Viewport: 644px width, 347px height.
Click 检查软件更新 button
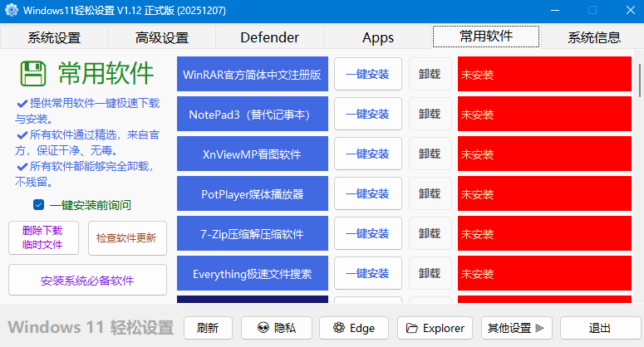coord(126,237)
